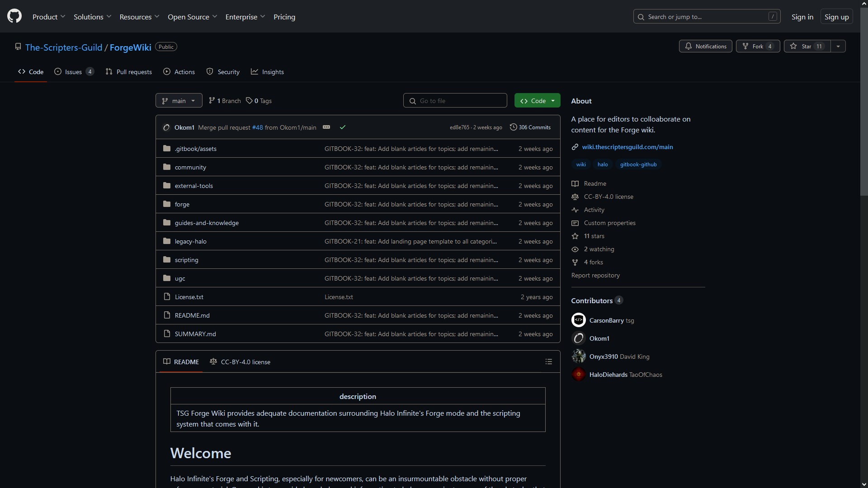Click the author avatar beside Okom1 commit
The image size is (868, 488).
coord(166,127)
